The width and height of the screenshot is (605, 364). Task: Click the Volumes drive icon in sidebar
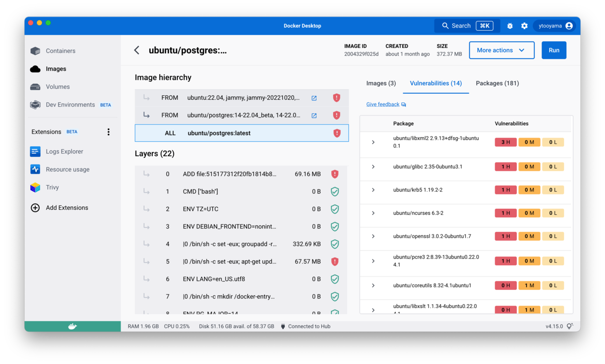click(35, 87)
